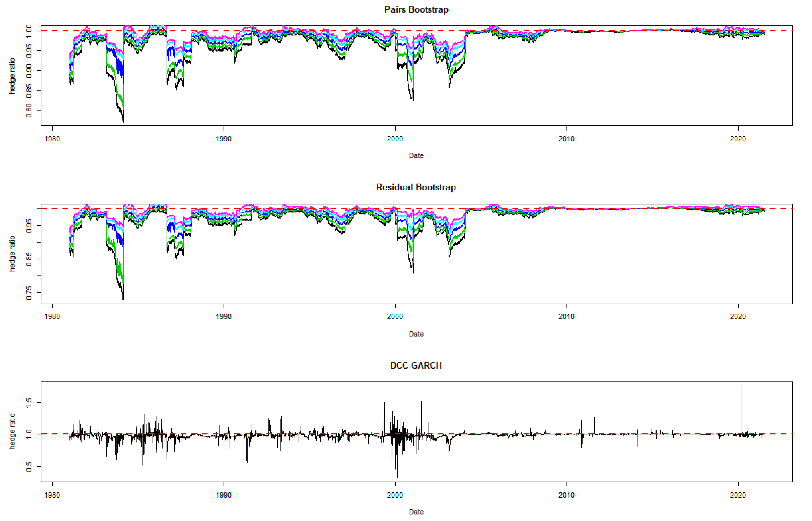Click the Pairs Bootstrap chart title
This screenshot has width=812, height=521.
[416, 9]
